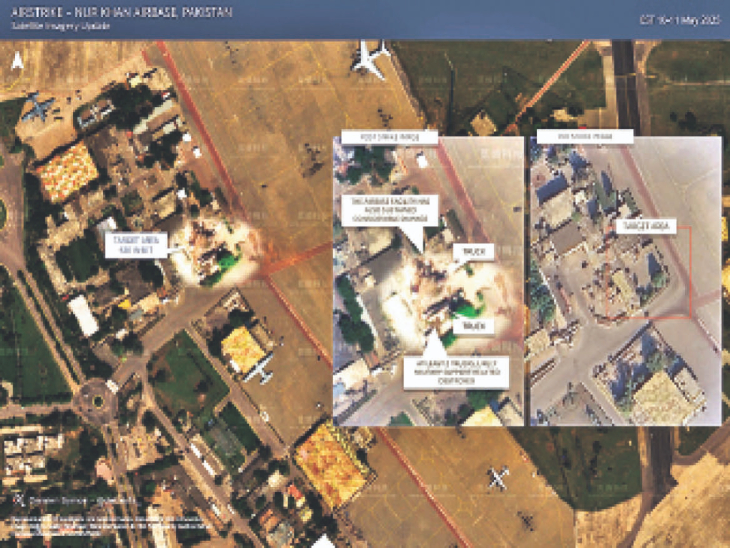This screenshot has width=730, height=548.
Task: Click the upper Truck label in inset
Action: (x=466, y=254)
